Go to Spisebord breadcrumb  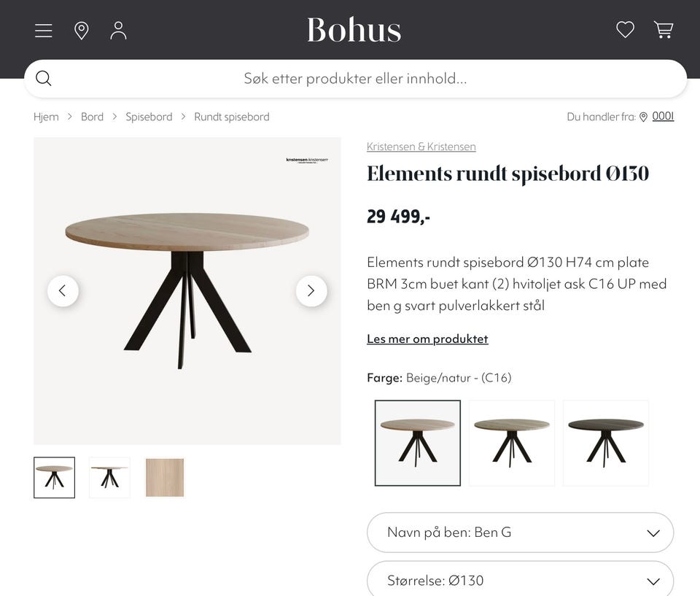pos(149,117)
